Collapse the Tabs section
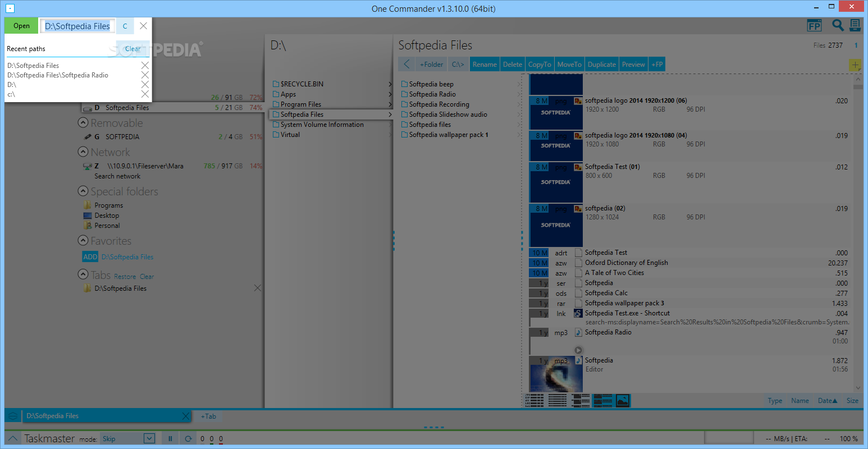This screenshot has height=449, width=868. click(x=83, y=274)
